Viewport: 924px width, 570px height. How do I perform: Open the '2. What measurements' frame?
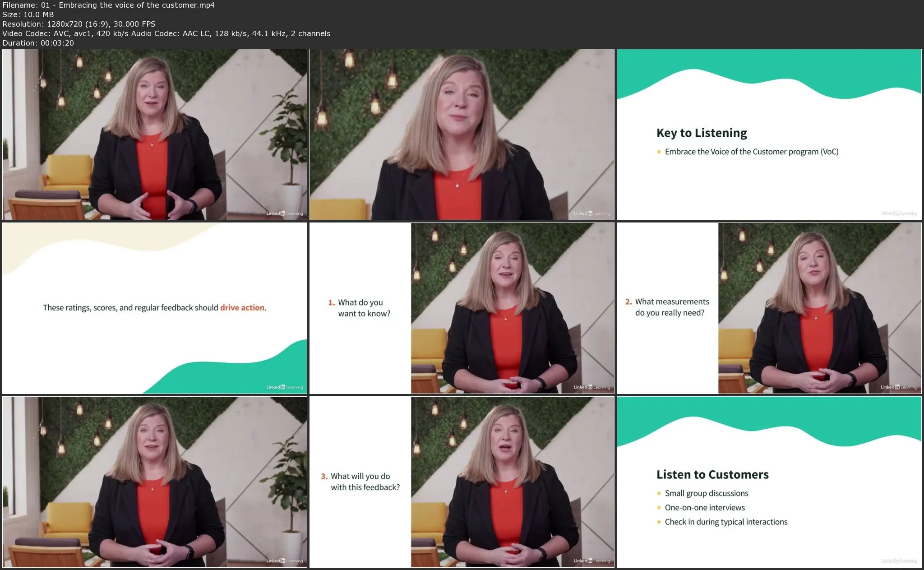769,308
